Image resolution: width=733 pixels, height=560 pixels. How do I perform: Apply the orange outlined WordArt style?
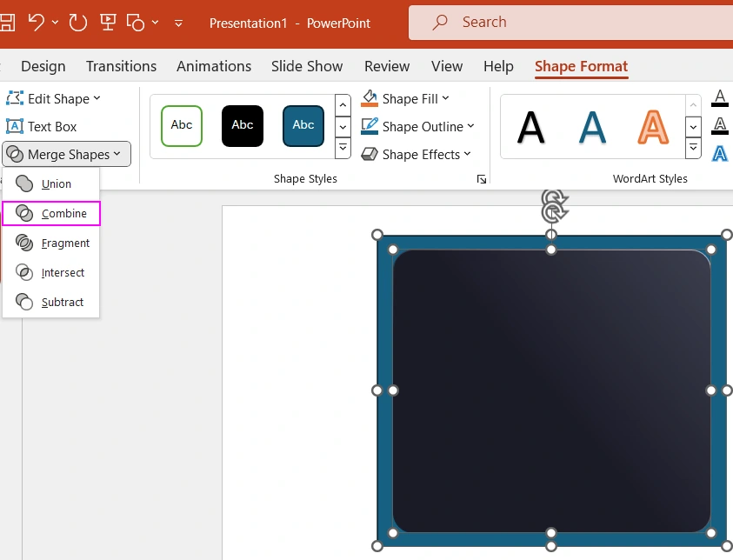click(x=653, y=126)
